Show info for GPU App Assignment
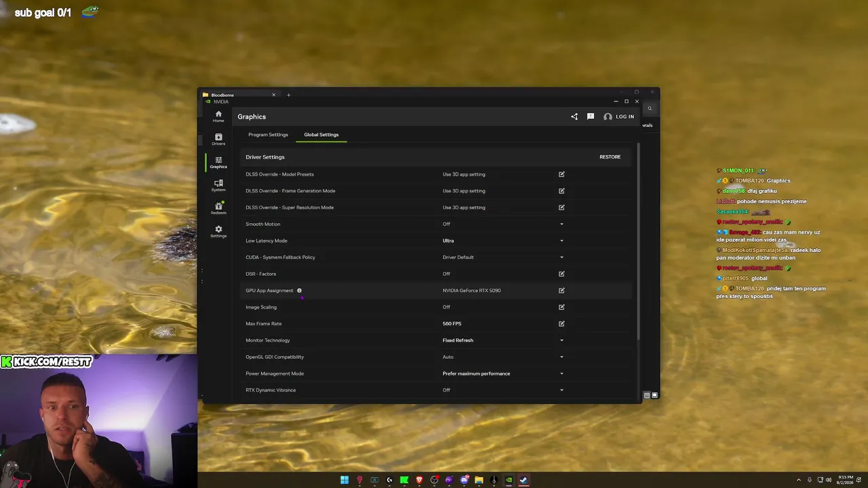 coord(299,291)
